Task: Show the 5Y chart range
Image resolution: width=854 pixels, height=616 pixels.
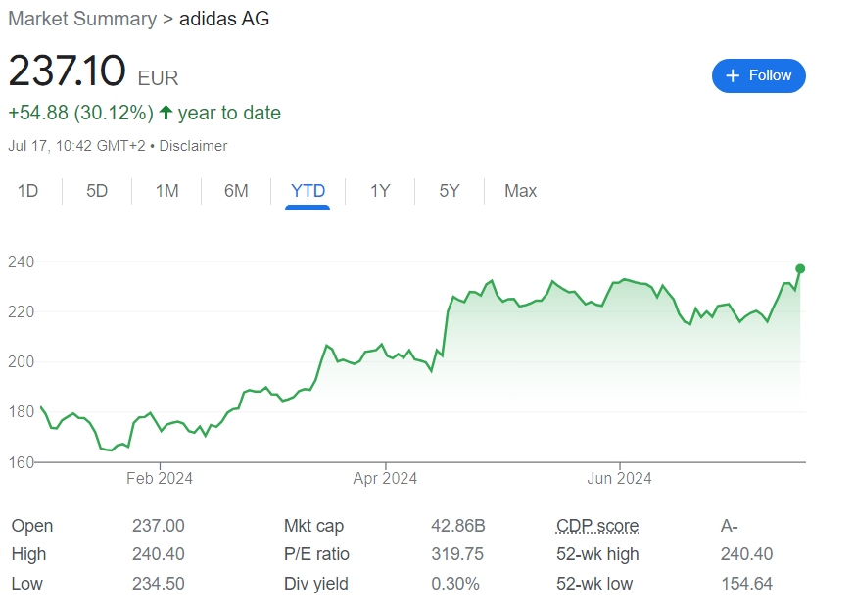Action: tap(450, 191)
